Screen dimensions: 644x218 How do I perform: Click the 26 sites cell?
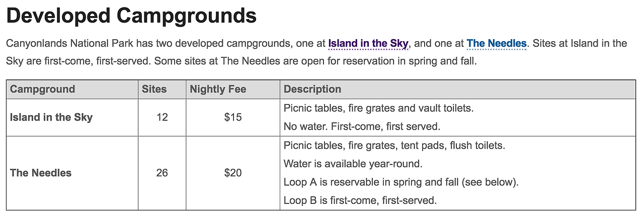(x=162, y=173)
